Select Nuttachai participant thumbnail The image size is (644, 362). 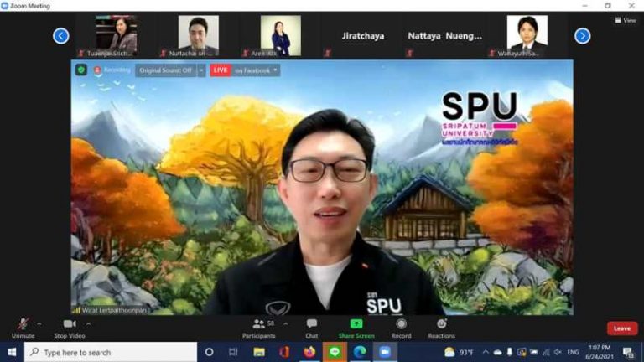click(199, 36)
